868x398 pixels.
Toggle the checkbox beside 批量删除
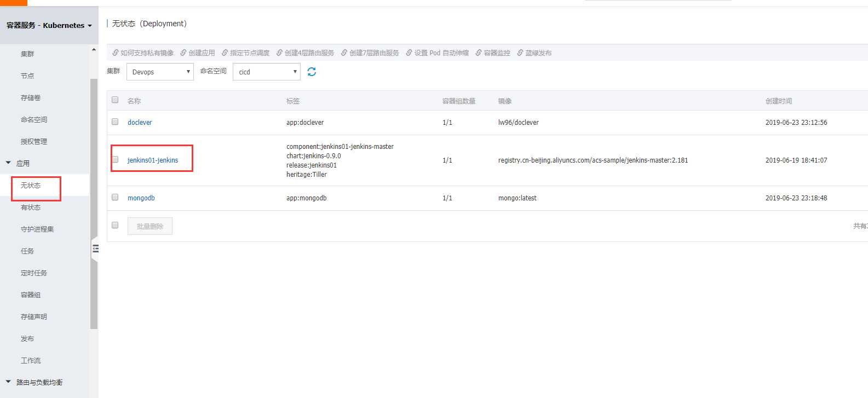click(x=115, y=225)
